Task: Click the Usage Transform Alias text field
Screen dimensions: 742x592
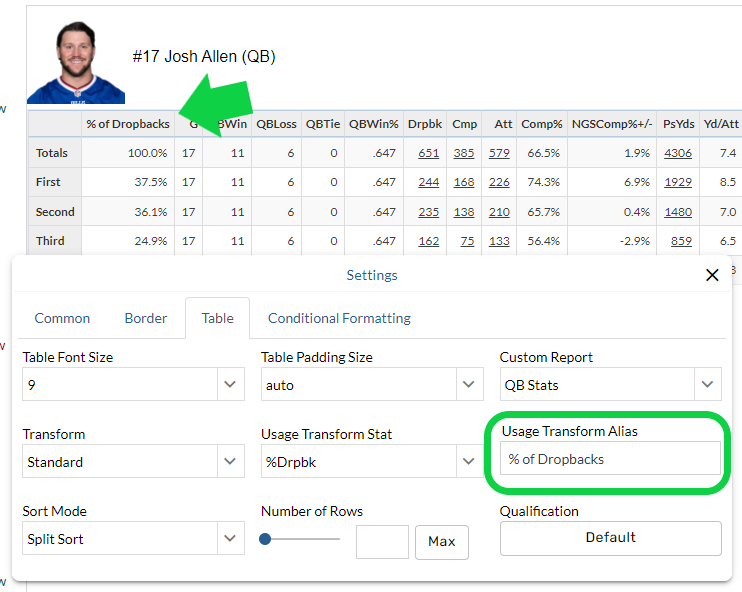Action: [610, 459]
